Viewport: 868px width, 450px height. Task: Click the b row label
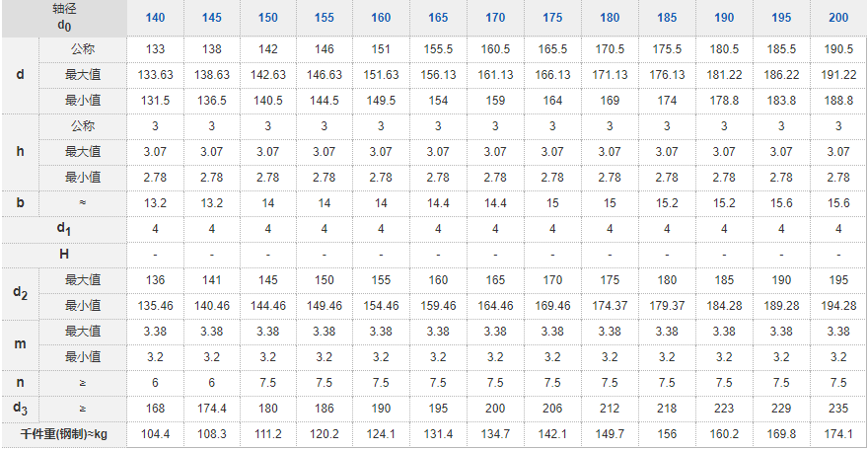point(21,202)
